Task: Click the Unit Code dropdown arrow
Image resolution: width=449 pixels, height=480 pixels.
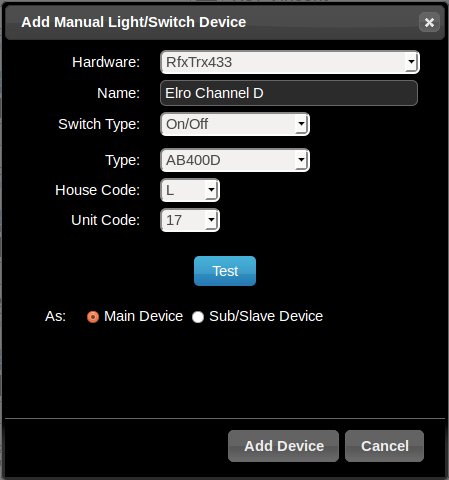Action: coord(211,220)
